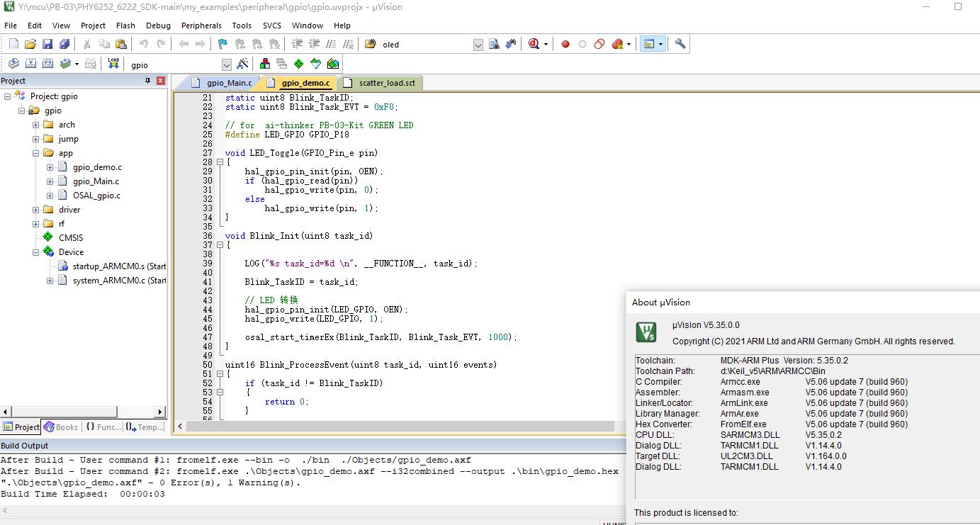The image size is (980, 525).
Task: Insert a bookmark with the flag icon
Action: point(223,44)
